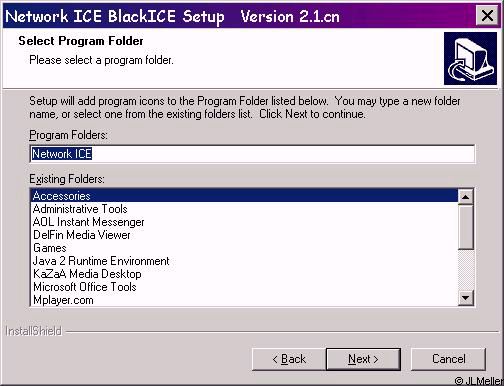Pick Mplayer.com from the folder list
Image resolution: width=504 pixels, height=386 pixels.
[244, 300]
